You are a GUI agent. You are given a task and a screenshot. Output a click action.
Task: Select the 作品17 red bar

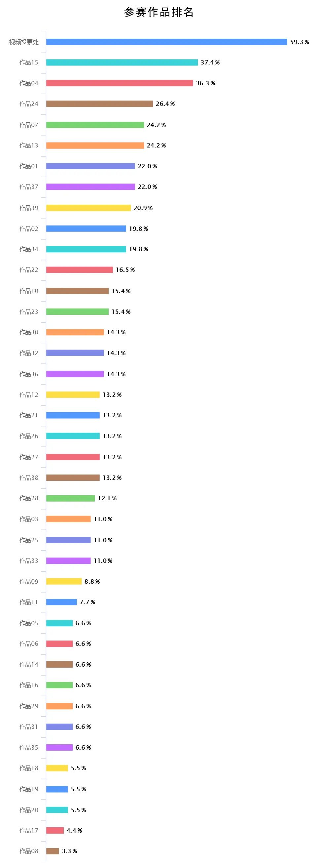(55, 830)
